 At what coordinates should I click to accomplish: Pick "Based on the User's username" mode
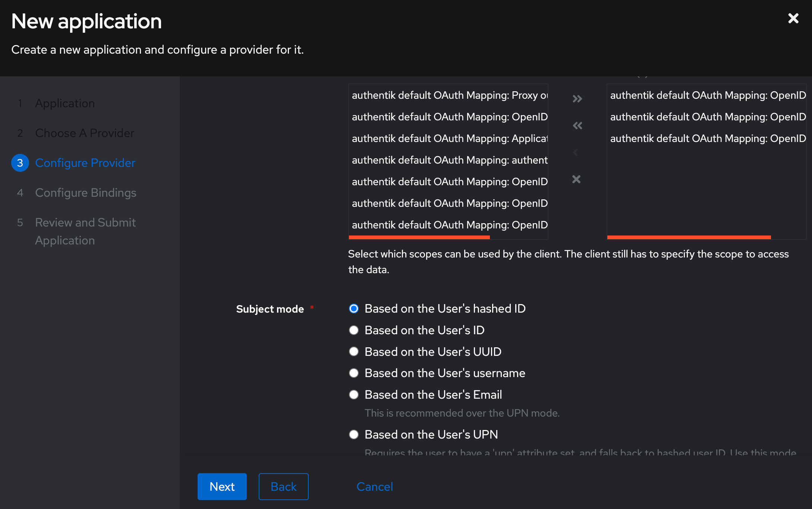(353, 373)
